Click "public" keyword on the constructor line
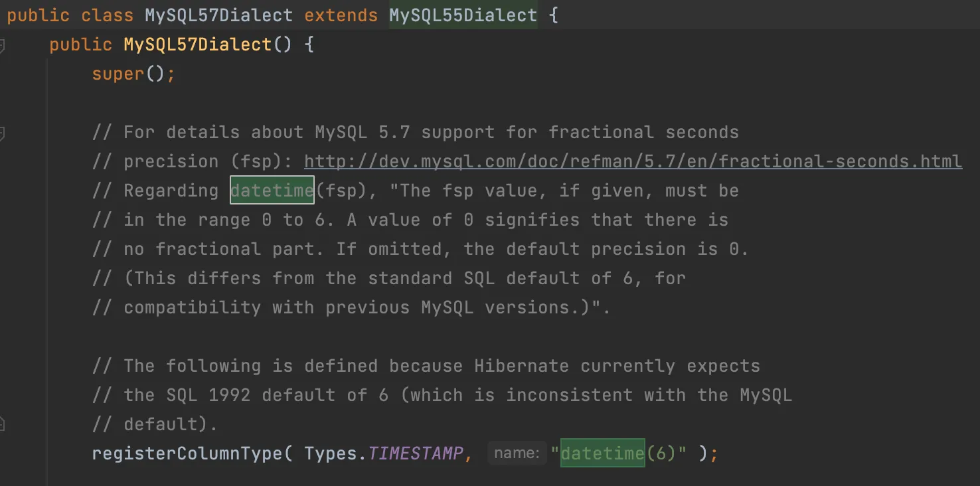 coord(80,44)
